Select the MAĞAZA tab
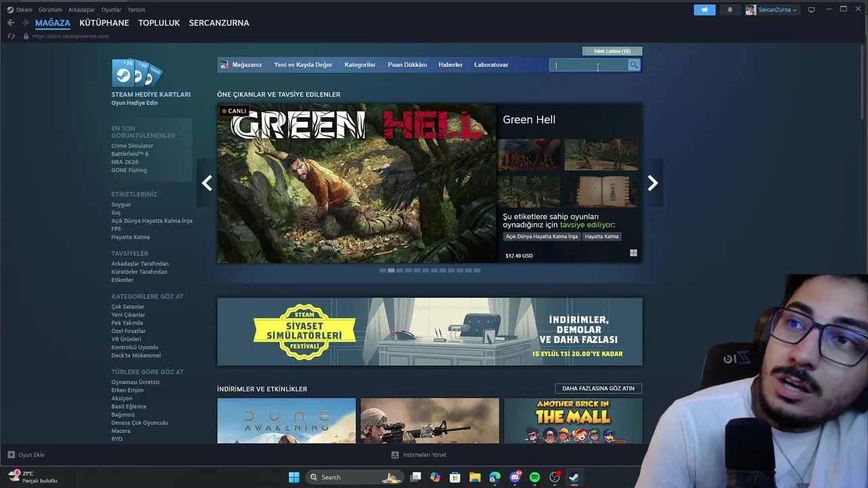 point(53,22)
